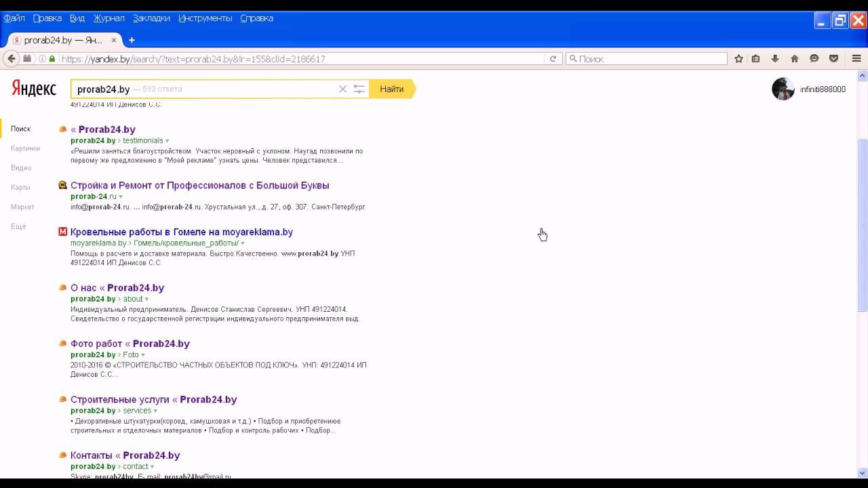Click the prorab-24.ru green URL

(x=94, y=197)
